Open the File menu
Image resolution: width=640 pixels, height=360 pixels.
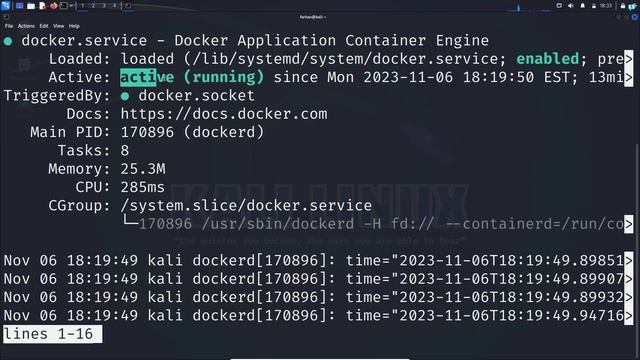point(9,26)
